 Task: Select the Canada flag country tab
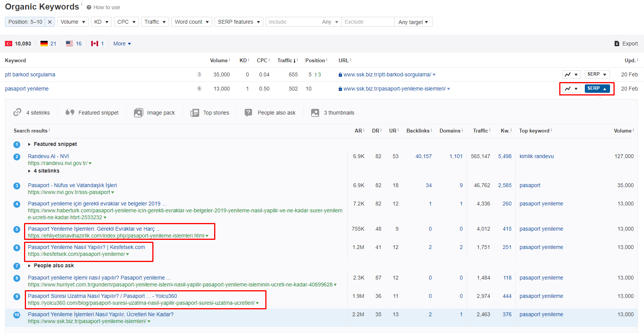coord(97,44)
